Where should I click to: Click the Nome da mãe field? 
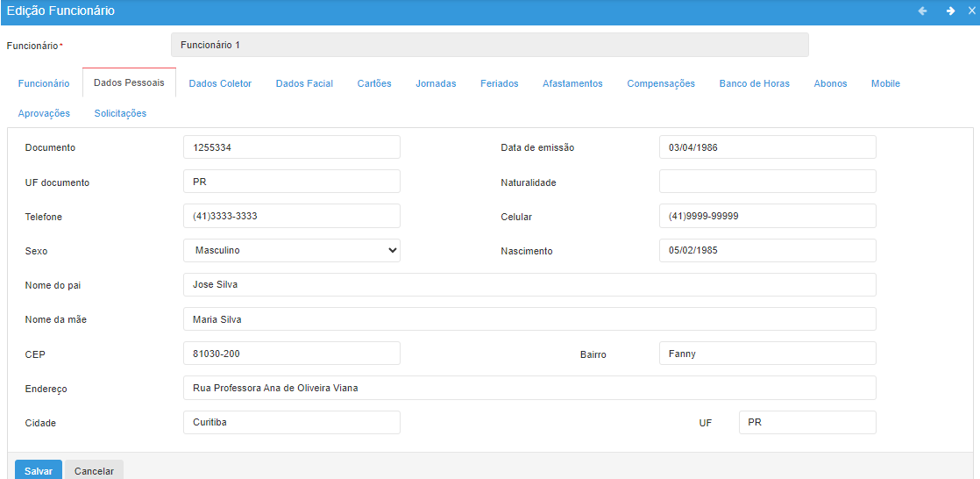[x=529, y=319]
